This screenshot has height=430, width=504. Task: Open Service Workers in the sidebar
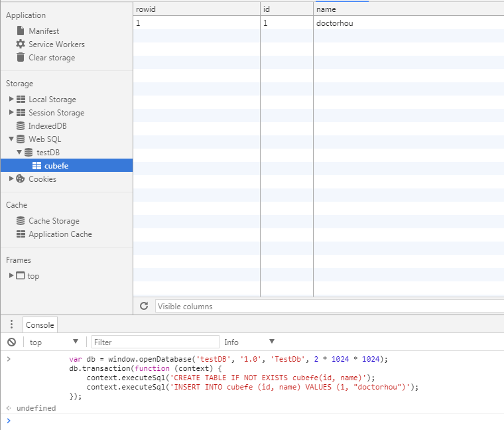pos(56,44)
